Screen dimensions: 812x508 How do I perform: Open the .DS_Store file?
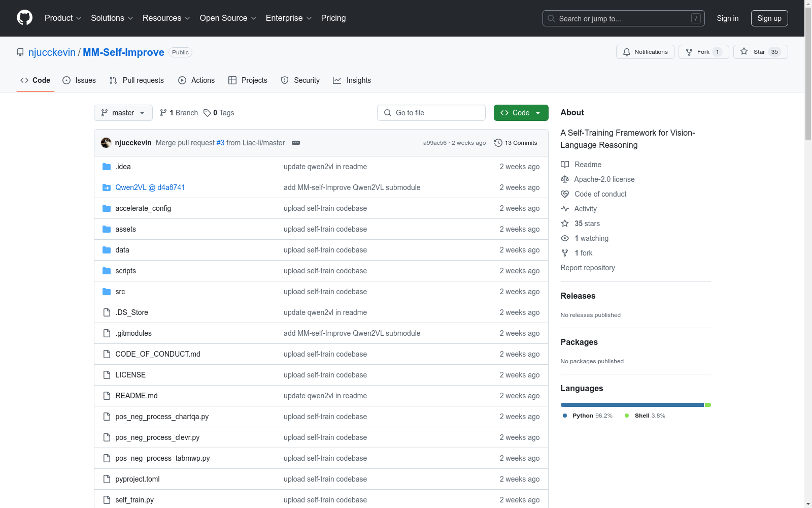pos(131,312)
